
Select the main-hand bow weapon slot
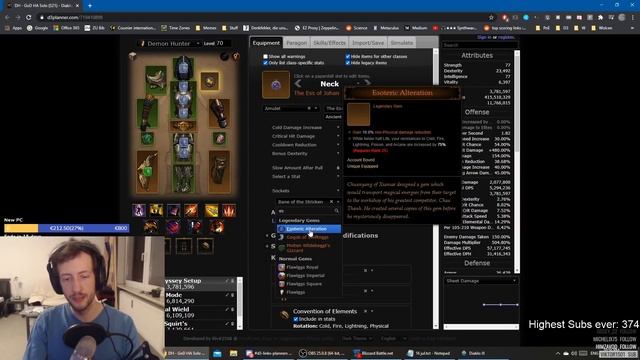(147, 171)
